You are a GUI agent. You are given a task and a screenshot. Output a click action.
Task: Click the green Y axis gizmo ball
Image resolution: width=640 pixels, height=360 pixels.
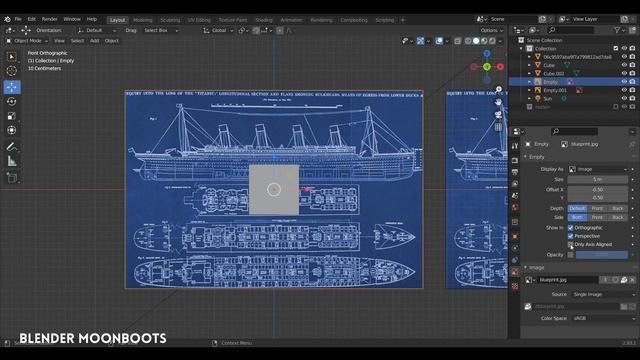(487, 67)
